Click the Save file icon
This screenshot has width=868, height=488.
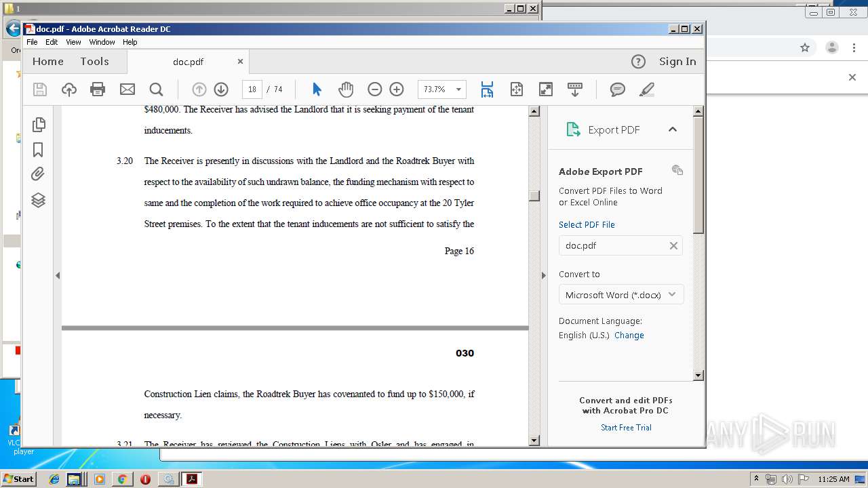(40, 89)
